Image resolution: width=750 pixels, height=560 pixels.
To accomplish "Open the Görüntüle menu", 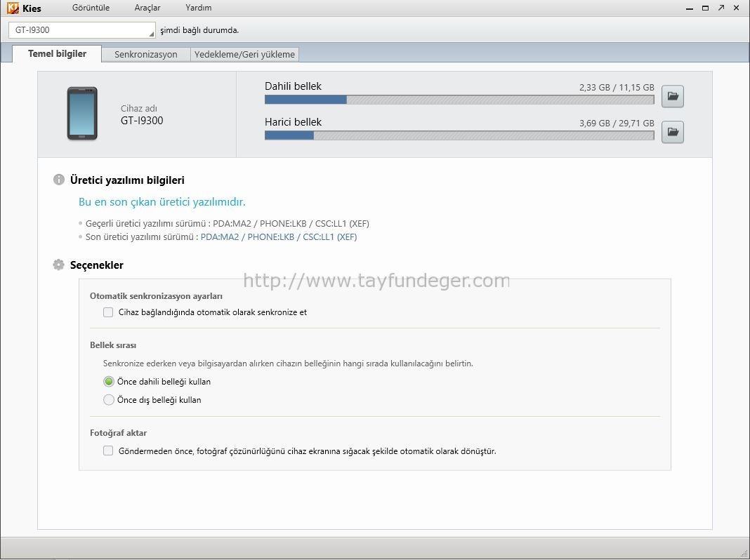I will point(91,8).
